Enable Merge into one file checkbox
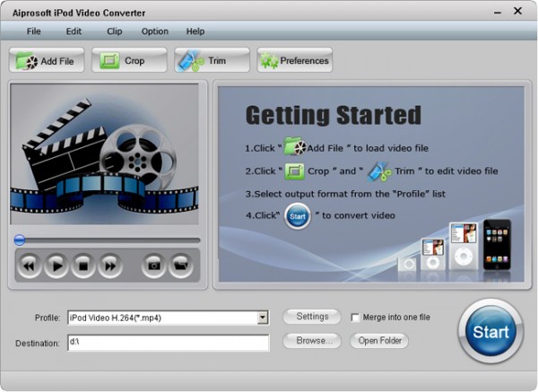Image resolution: width=538 pixels, height=392 pixels. (355, 318)
